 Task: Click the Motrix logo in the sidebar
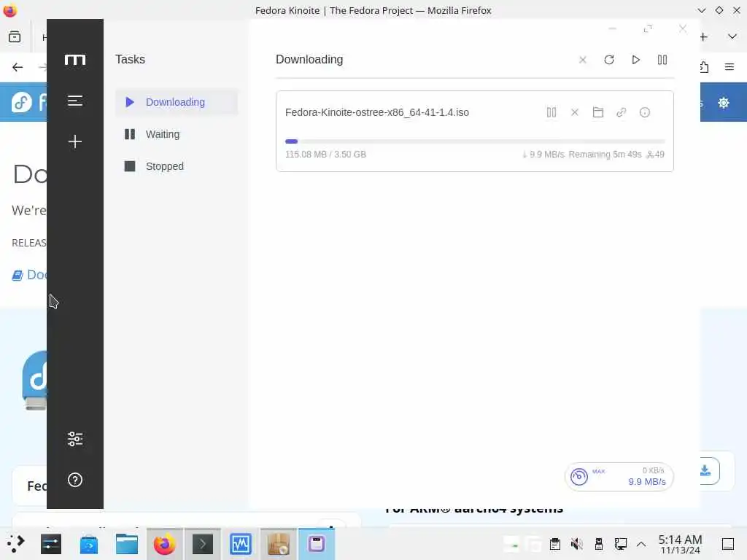[x=75, y=60]
